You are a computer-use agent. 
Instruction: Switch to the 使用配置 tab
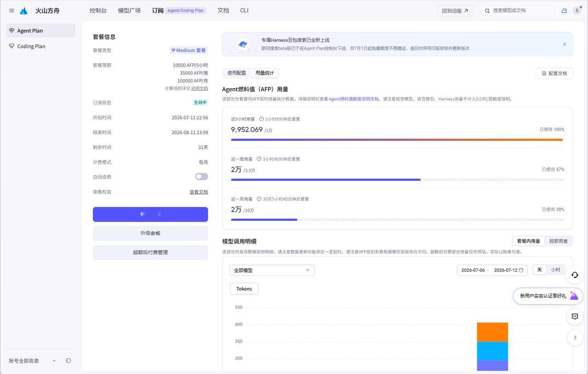coord(237,73)
